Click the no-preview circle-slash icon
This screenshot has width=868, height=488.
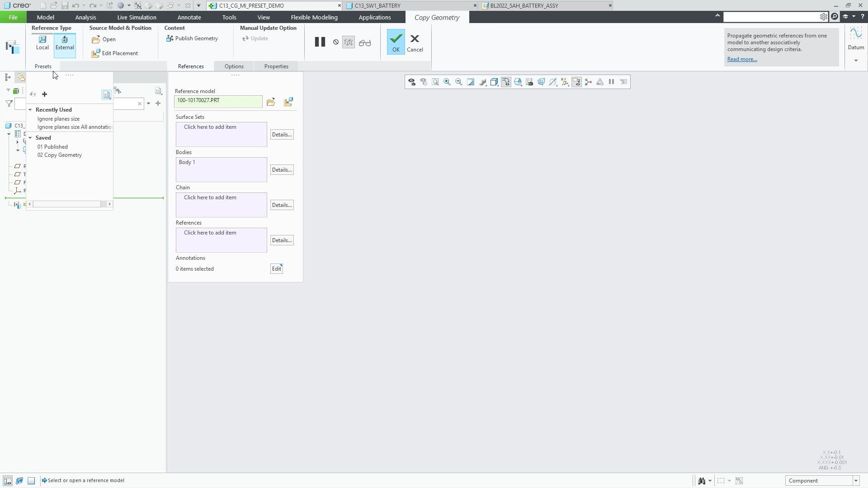(x=336, y=42)
